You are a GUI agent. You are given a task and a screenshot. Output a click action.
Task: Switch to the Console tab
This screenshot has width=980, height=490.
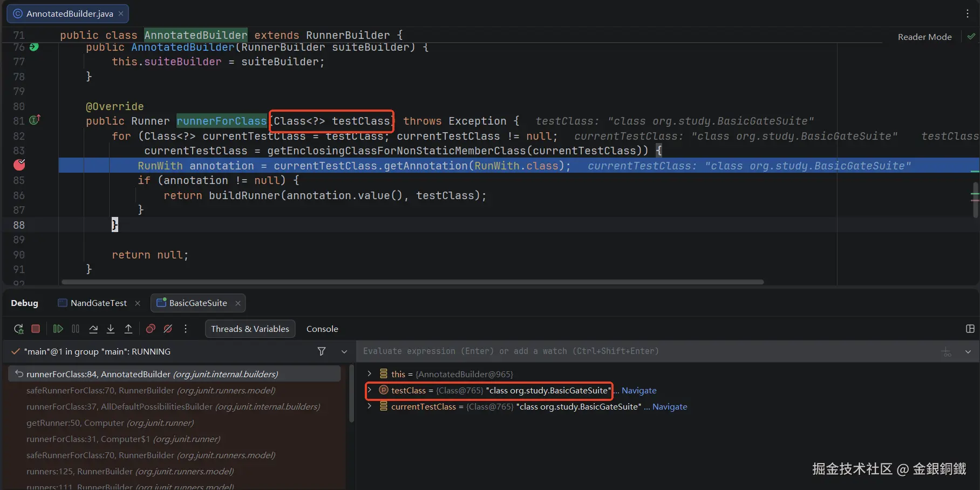point(322,329)
